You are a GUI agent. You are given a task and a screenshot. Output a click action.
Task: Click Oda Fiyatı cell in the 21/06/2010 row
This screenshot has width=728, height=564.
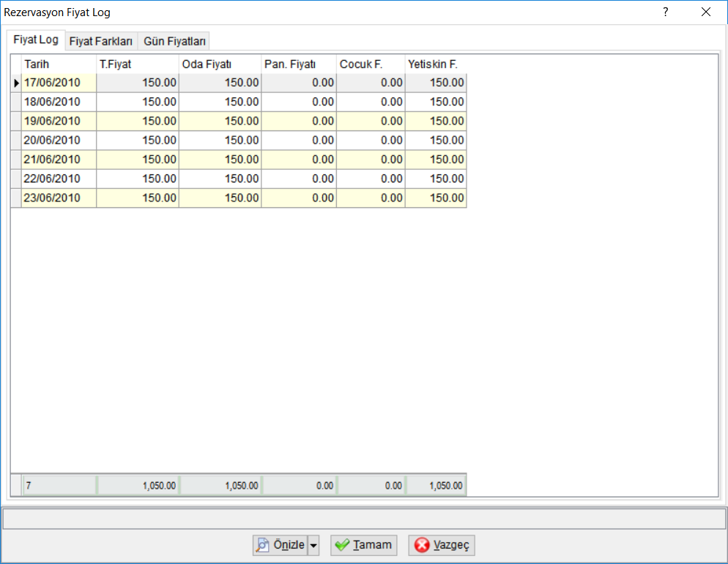point(220,159)
